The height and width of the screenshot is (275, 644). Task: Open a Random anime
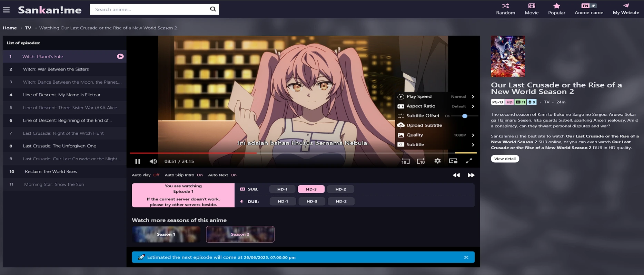pos(505,9)
